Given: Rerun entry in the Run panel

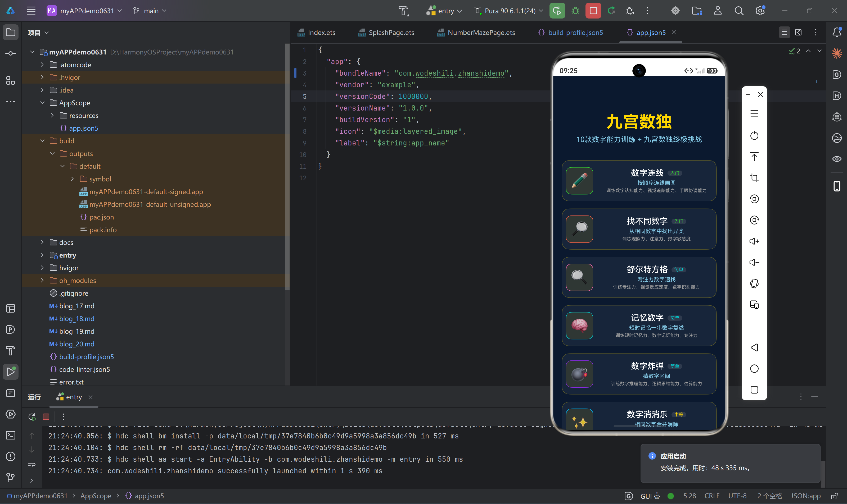Looking at the screenshot, I should pyautogui.click(x=32, y=416).
